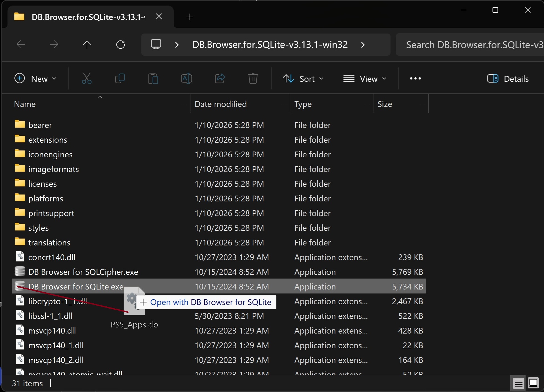This screenshot has height=392, width=544.
Task: Expand chevron after the This PC icon
Action: coord(177,45)
